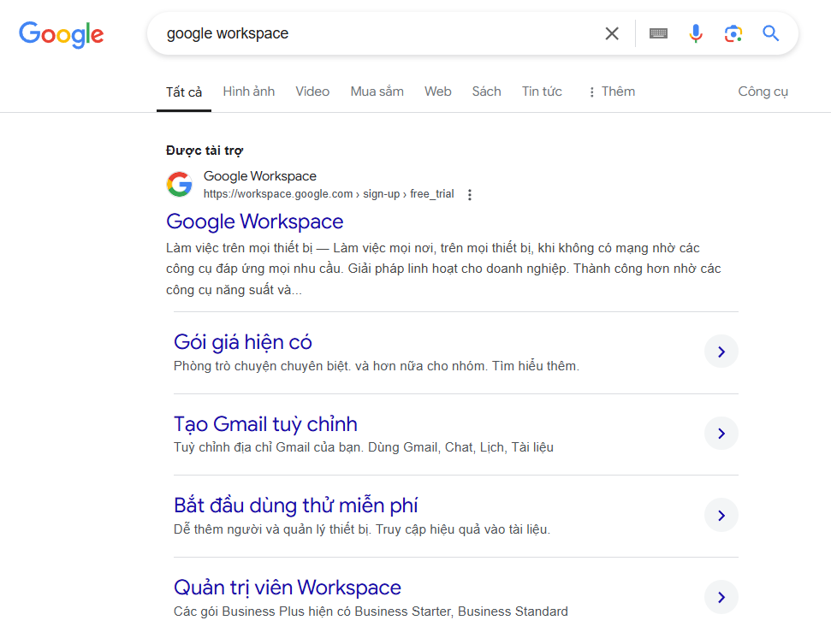Switch to Web tab
Viewport: 831px width, 644px height.
pyautogui.click(x=438, y=92)
